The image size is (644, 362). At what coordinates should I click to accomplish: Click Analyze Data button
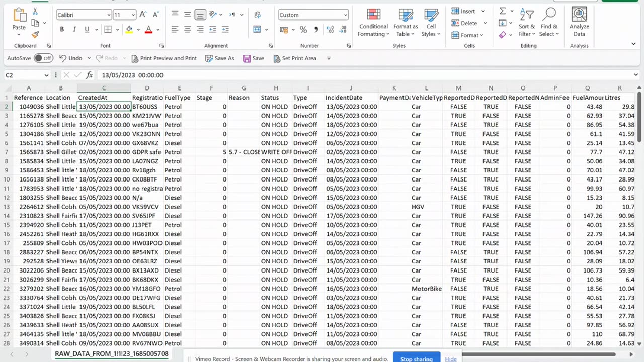(x=579, y=23)
